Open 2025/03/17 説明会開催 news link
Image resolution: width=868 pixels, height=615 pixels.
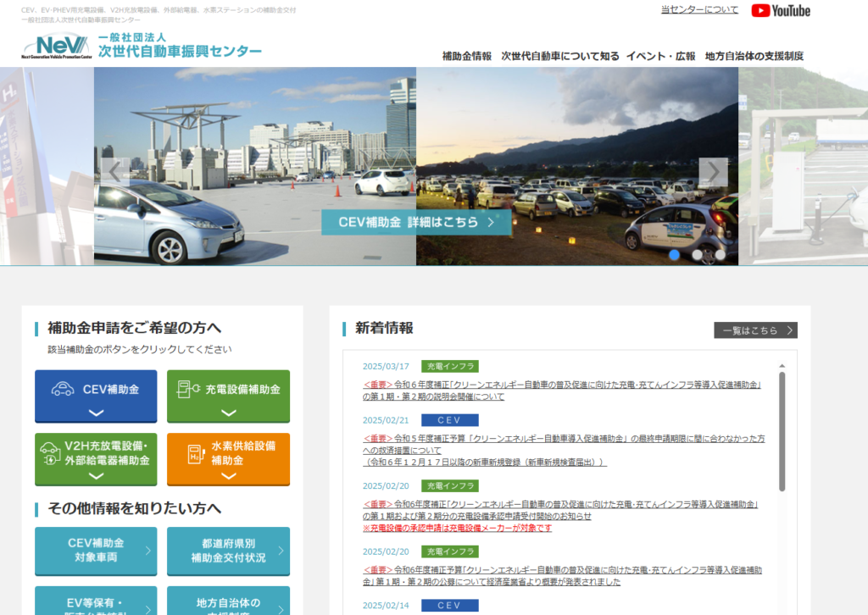tap(562, 391)
